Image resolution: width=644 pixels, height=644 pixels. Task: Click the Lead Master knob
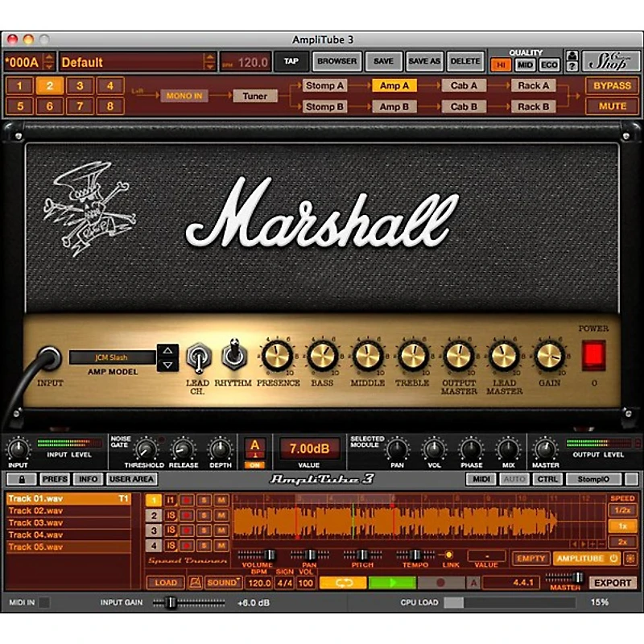pos(504,356)
